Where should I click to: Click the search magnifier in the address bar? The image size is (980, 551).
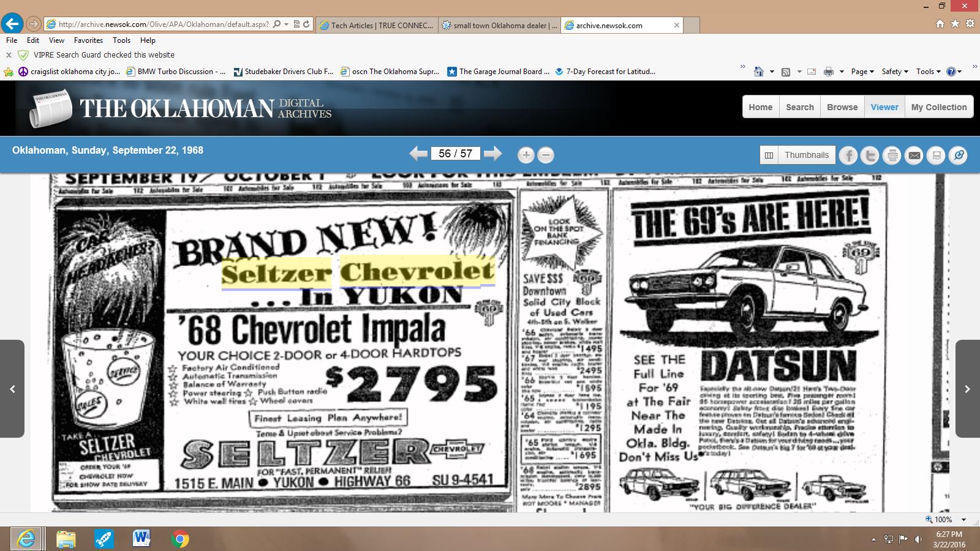coord(277,24)
